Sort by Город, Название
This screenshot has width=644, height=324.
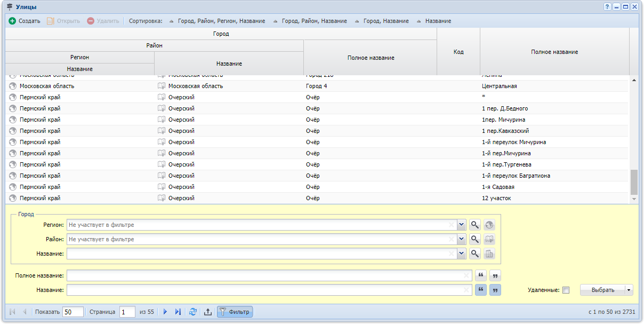381,21
